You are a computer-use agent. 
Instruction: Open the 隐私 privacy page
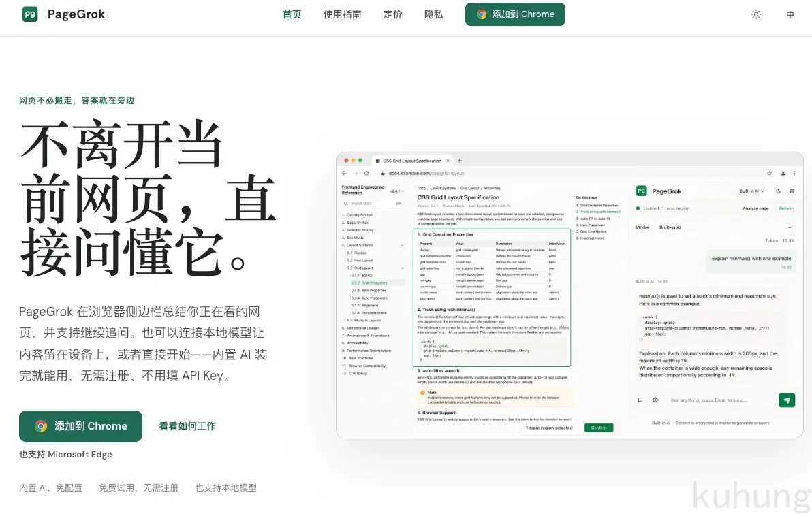tap(433, 14)
